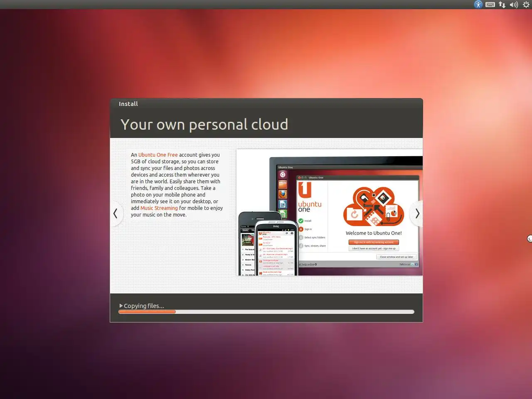Click the ubuntu one logo in slideshow
532x399 pixels.
coord(309,197)
